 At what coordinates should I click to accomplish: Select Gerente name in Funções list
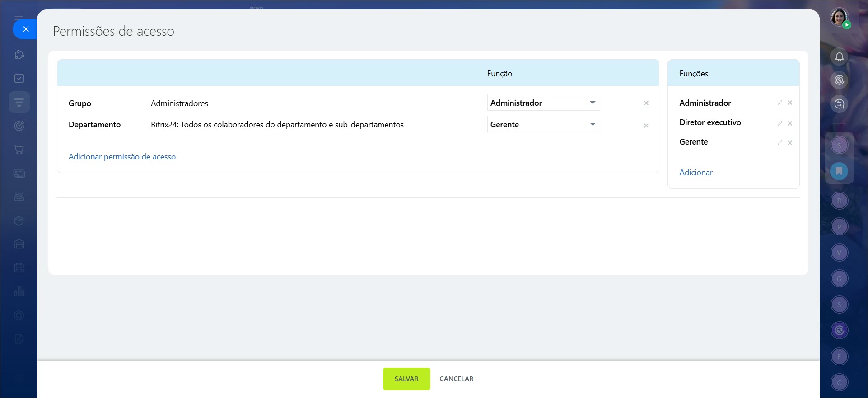[x=693, y=141]
